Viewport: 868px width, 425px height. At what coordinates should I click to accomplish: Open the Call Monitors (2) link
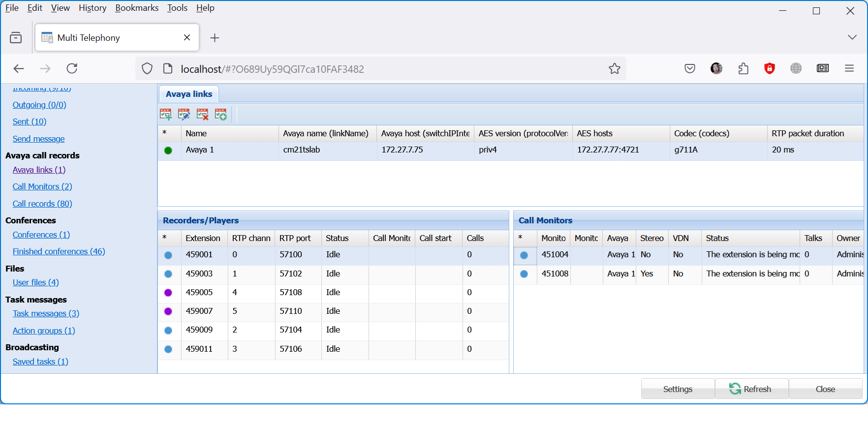42,186
